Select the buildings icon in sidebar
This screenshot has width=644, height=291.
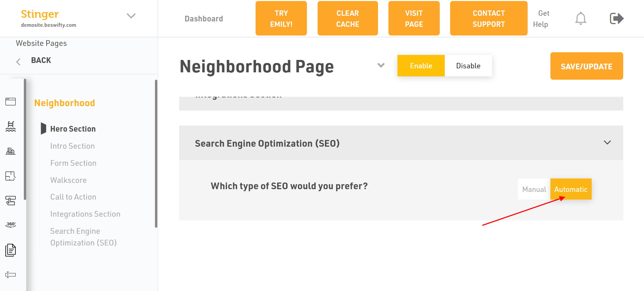[10, 151]
